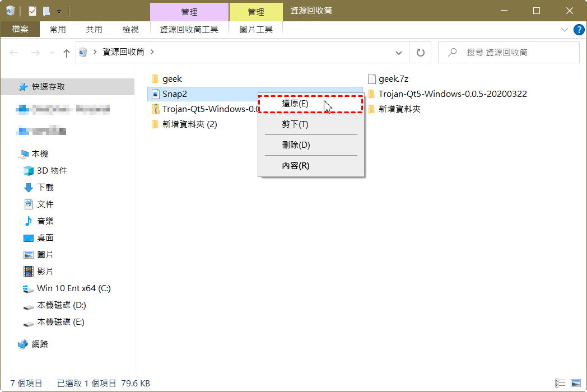Screen dimensions: 587x392
Task: Expand the ribbon with the chevron
Action: pos(565,30)
